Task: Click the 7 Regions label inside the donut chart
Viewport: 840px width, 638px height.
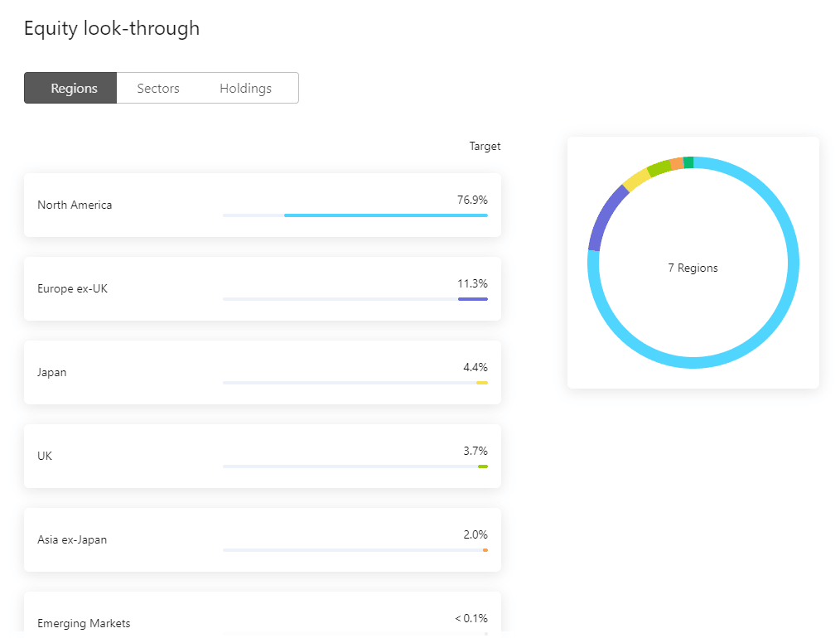Action: [x=693, y=268]
